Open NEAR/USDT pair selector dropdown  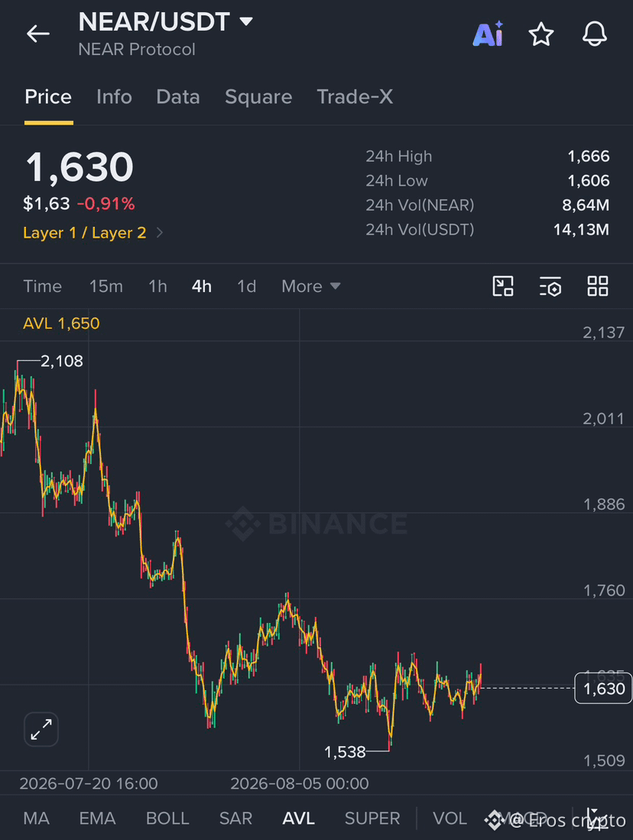coord(246,21)
